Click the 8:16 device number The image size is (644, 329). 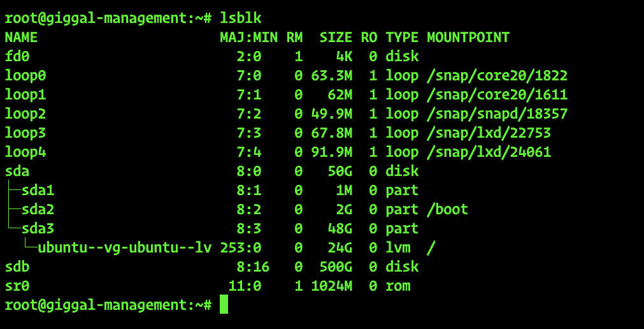point(253,267)
